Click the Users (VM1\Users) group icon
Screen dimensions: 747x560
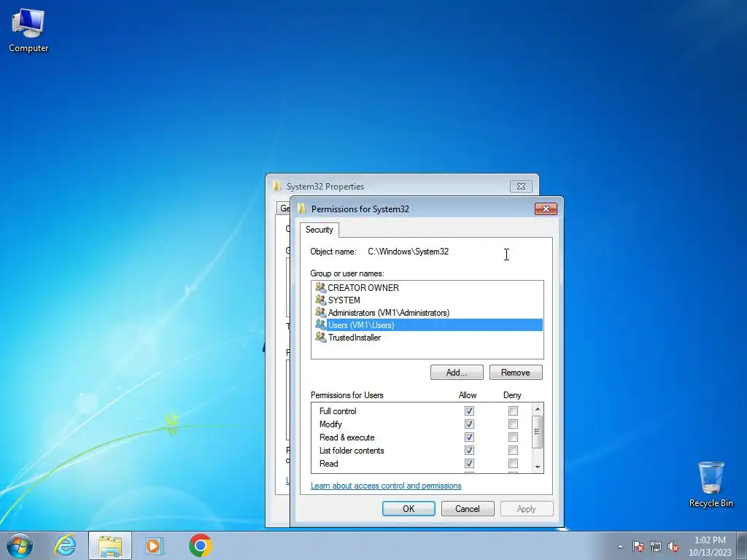pos(321,324)
